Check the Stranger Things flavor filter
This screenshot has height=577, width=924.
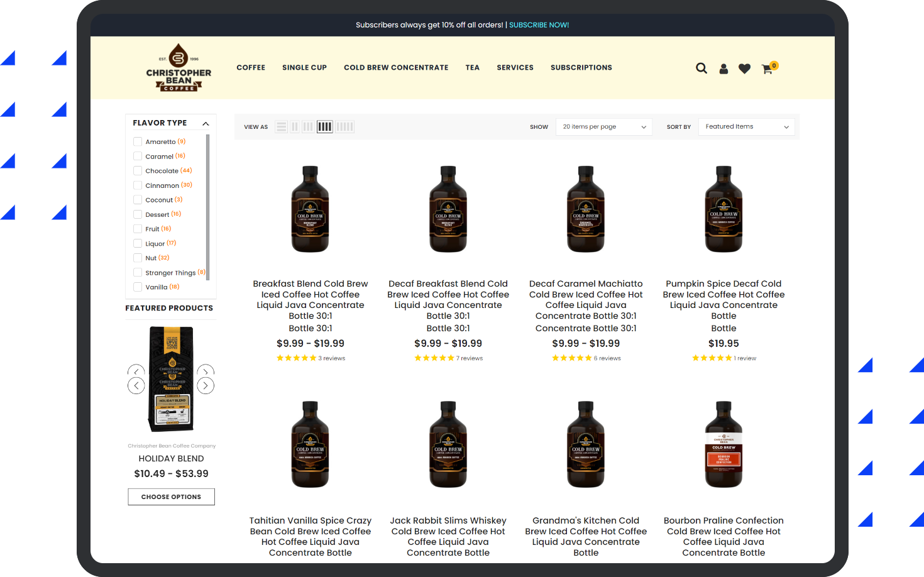tap(138, 272)
